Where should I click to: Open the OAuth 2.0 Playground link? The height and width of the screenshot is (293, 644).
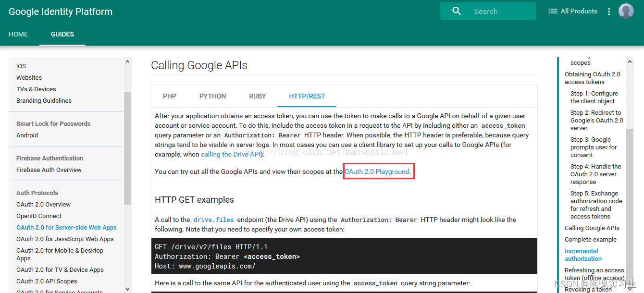pyautogui.click(x=377, y=171)
